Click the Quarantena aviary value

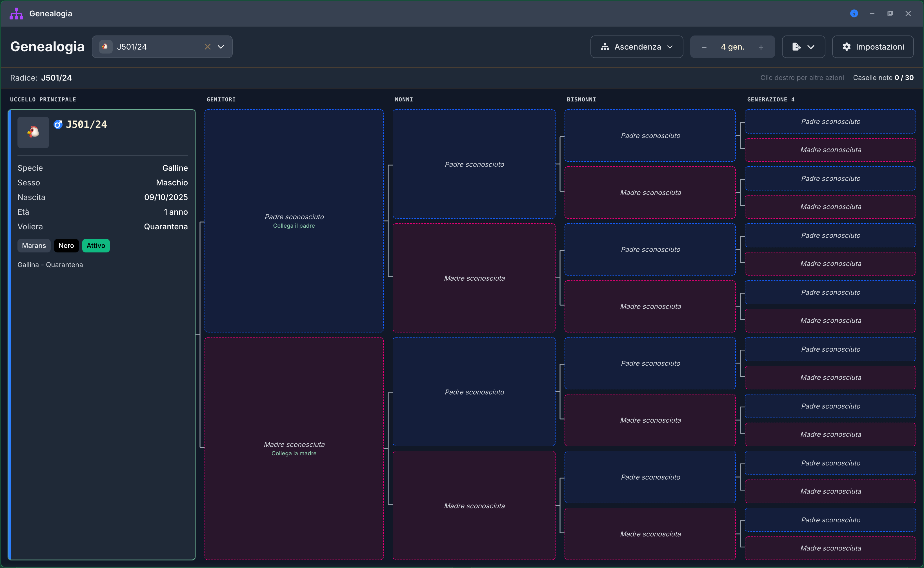click(166, 227)
